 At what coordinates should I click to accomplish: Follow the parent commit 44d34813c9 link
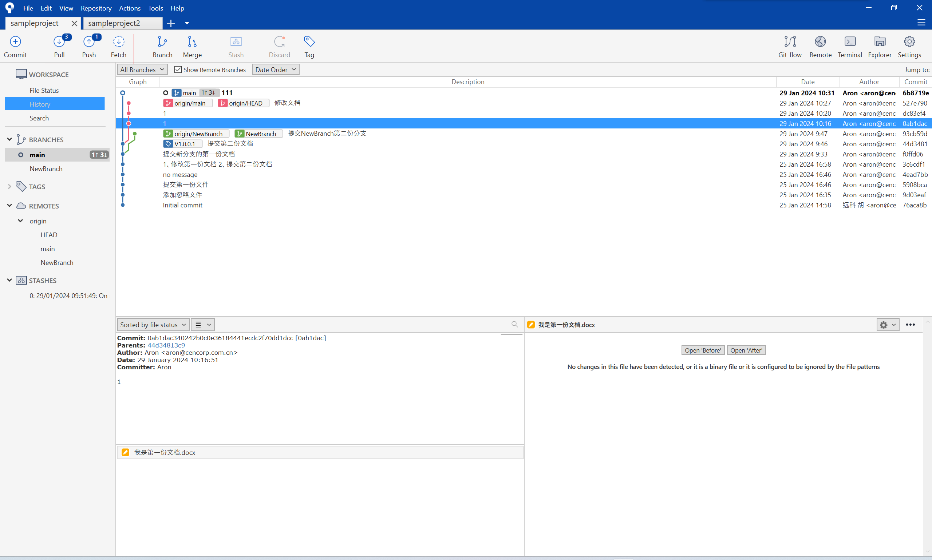pos(166,345)
